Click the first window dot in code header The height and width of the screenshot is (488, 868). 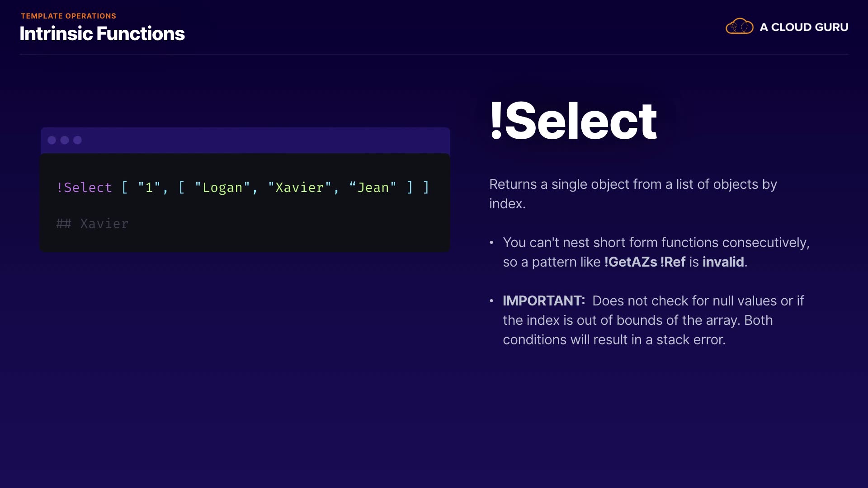click(x=52, y=140)
